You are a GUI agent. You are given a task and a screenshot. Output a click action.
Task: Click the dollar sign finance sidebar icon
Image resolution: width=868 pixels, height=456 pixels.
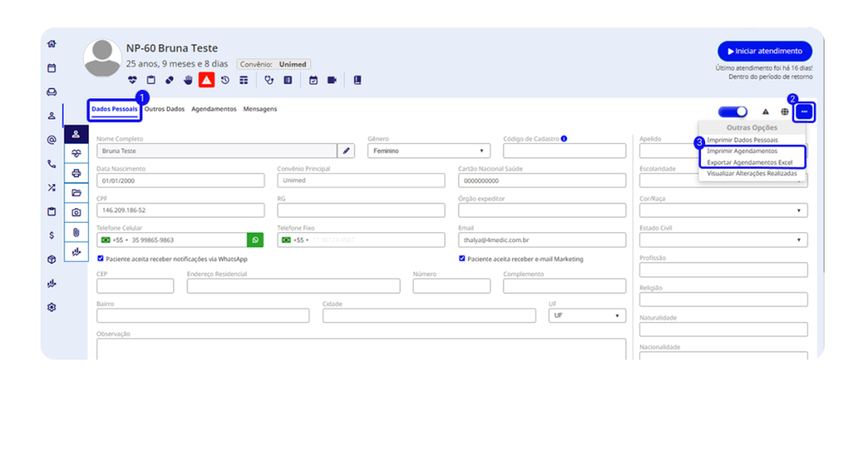[x=52, y=235]
